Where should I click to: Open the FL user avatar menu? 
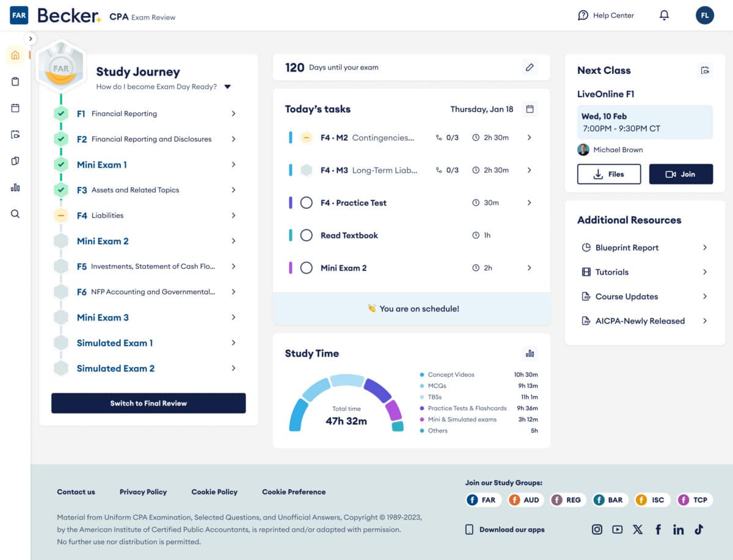[x=705, y=15]
